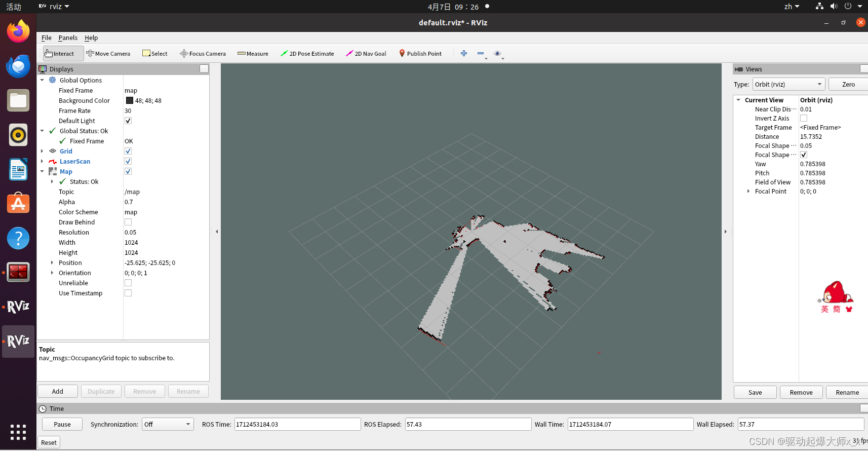Select the Measure tool in toolbar
Viewport: 868px width, 451px height.
click(x=253, y=54)
